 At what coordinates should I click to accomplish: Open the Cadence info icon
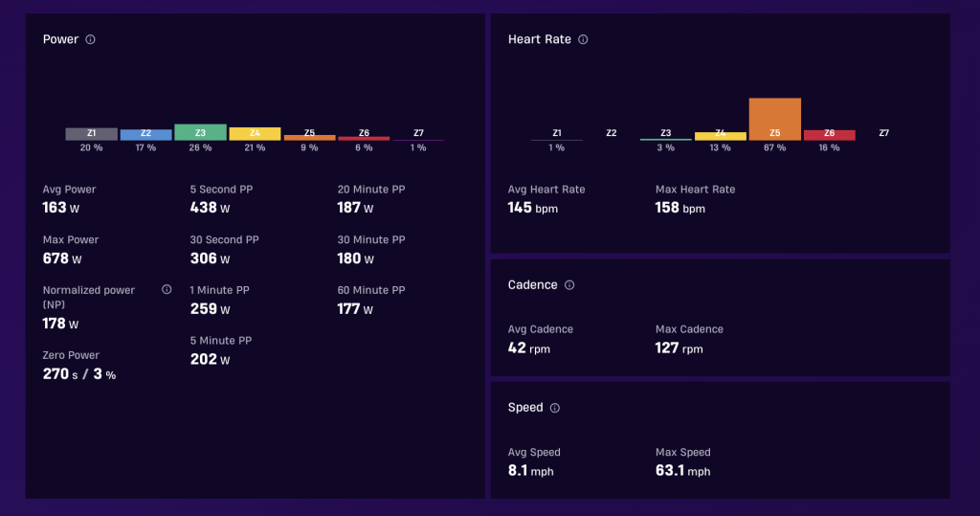click(568, 285)
